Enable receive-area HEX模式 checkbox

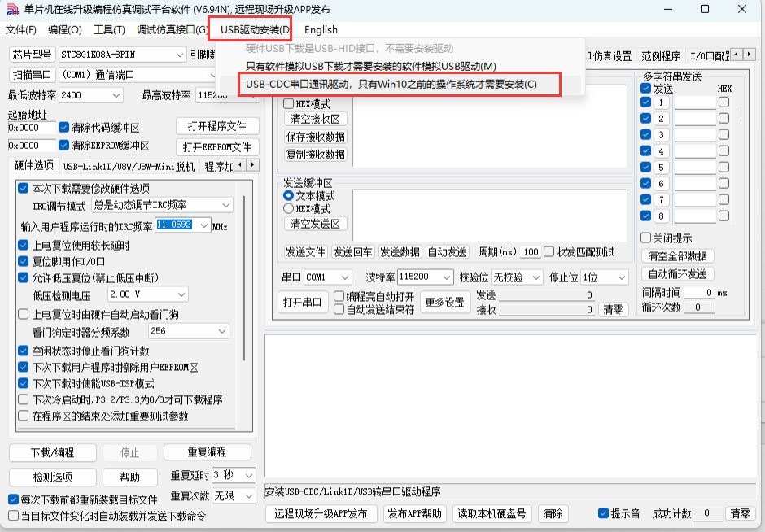pos(288,103)
